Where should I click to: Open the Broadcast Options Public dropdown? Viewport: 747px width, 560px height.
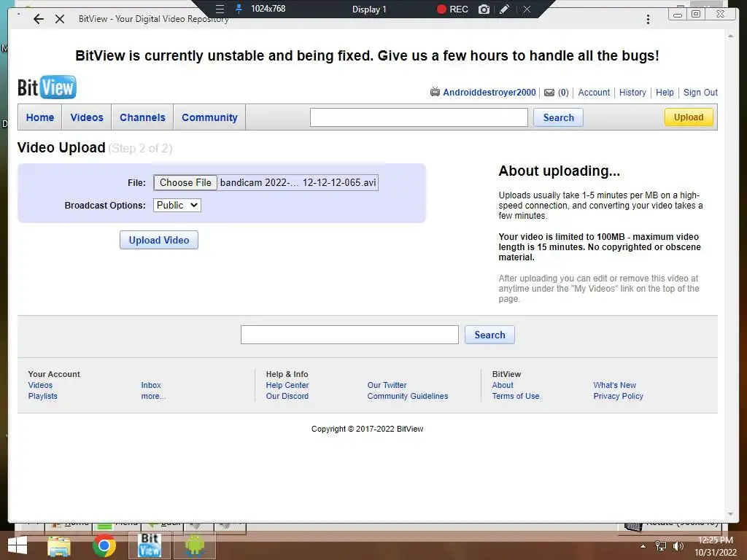pyautogui.click(x=177, y=205)
